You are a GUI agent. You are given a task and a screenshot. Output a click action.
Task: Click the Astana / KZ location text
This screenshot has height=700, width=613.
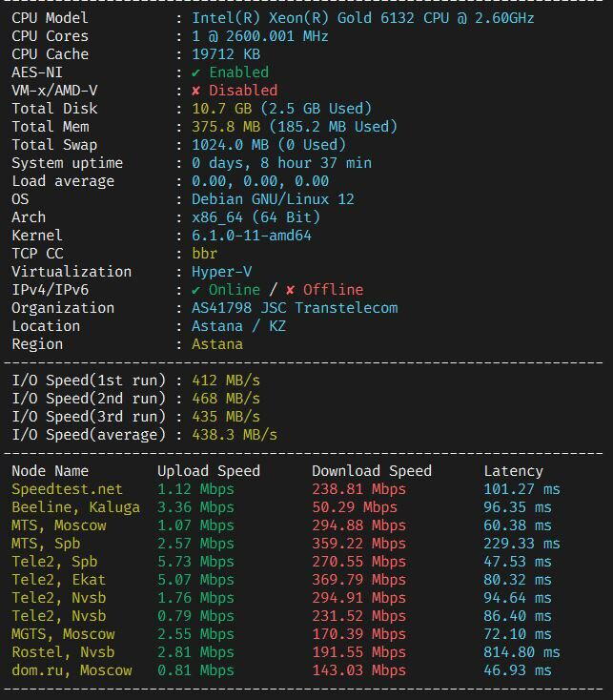(238, 326)
